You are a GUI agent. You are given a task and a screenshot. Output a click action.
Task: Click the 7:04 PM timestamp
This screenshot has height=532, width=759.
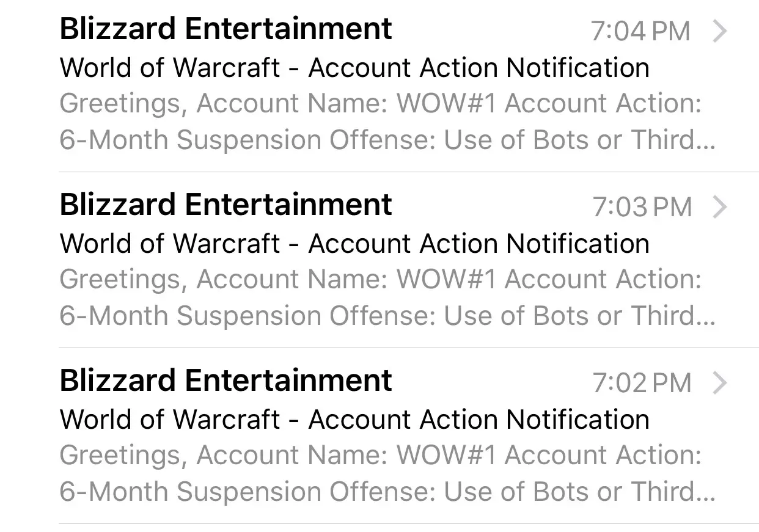[641, 31]
